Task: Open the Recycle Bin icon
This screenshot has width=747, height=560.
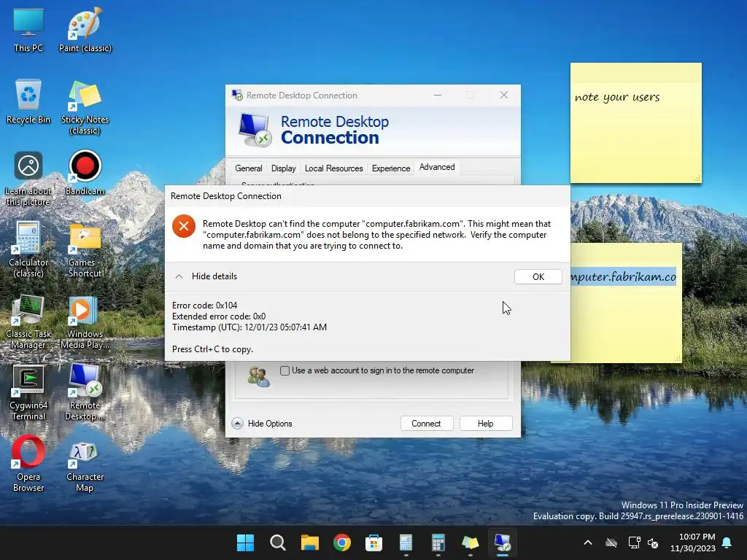Action: pos(28,101)
